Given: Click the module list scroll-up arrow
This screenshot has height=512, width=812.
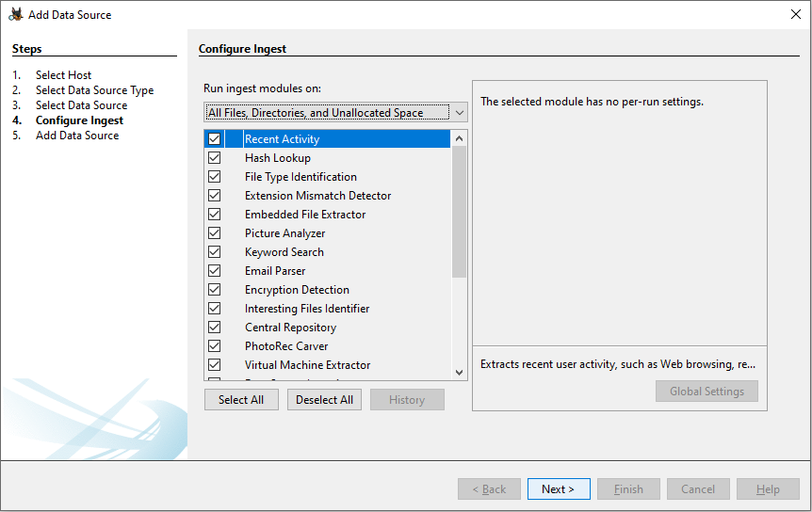Looking at the screenshot, I should click(x=460, y=139).
